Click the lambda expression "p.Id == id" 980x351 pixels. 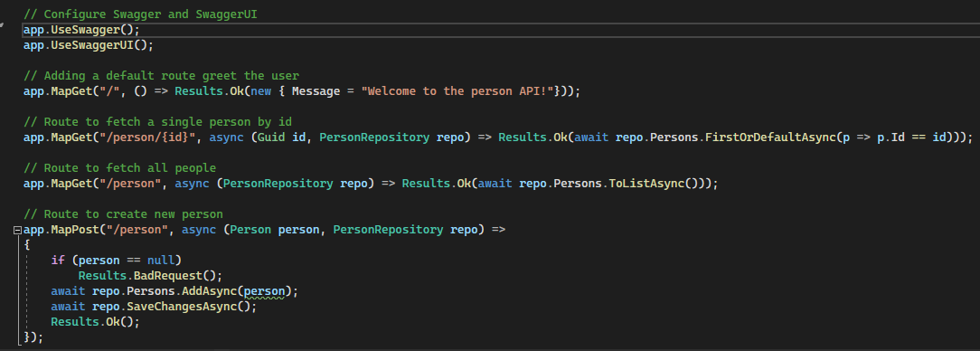tap(912, 138)
